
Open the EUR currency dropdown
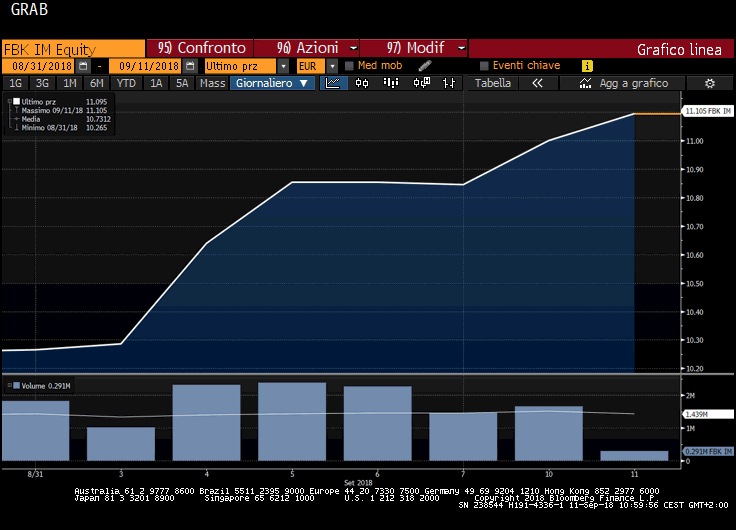point(333,65)
